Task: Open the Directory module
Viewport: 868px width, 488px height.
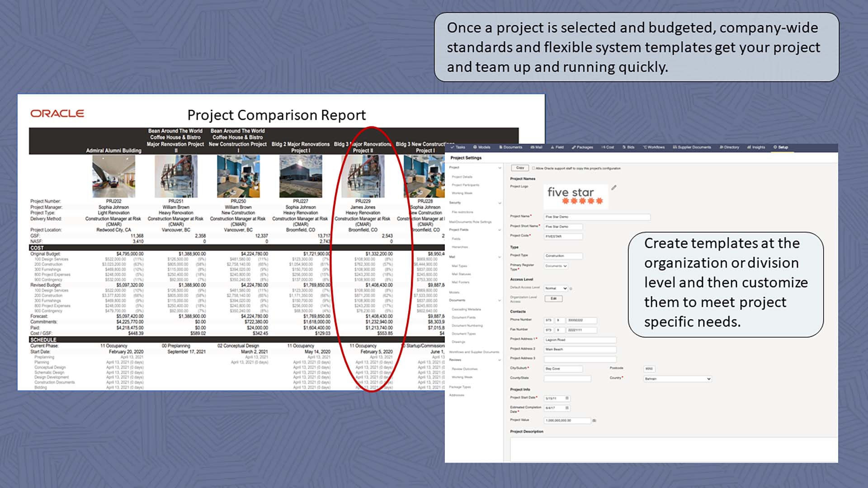Action: [728, 147]
